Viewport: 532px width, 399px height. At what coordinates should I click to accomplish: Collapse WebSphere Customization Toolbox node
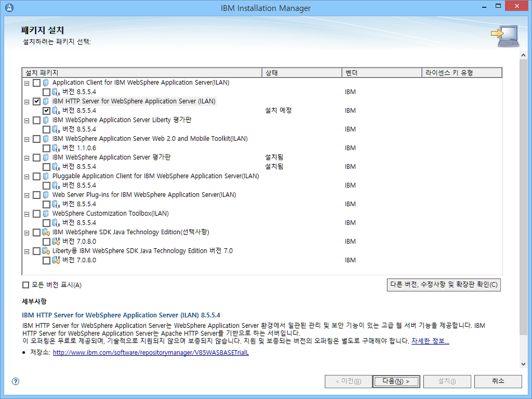[27, 214]
